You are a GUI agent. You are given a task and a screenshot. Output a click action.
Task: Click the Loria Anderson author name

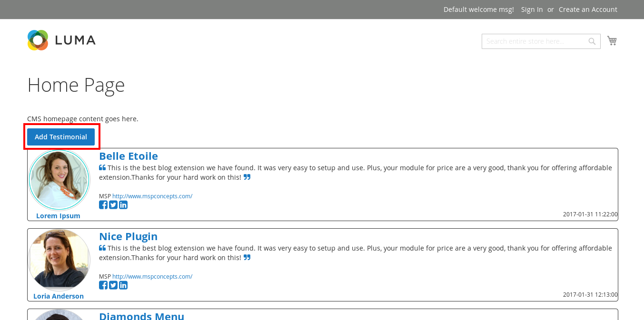59,296
